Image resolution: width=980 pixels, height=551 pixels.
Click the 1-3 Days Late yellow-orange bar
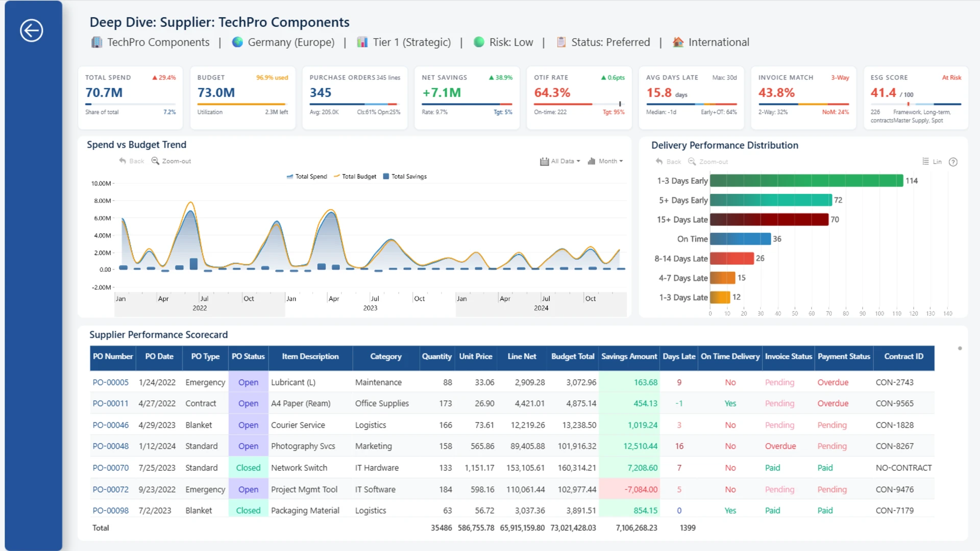pyautogui.click(x=720, y=297)
